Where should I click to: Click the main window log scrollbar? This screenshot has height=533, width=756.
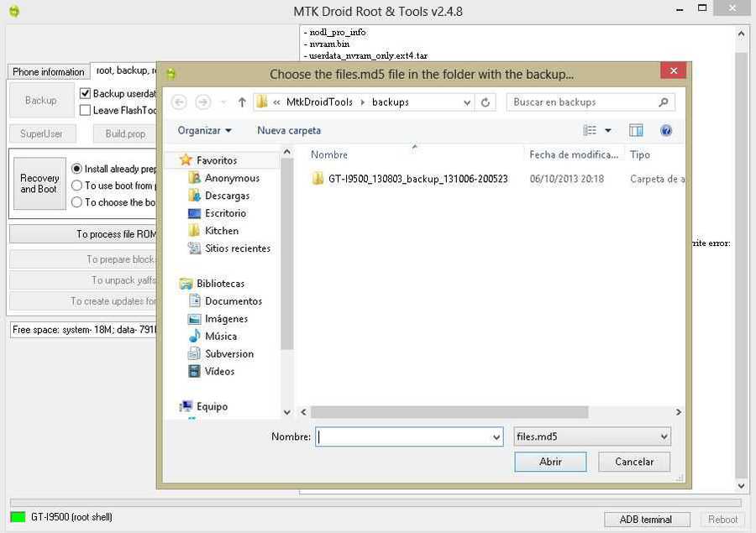(741, 265)
